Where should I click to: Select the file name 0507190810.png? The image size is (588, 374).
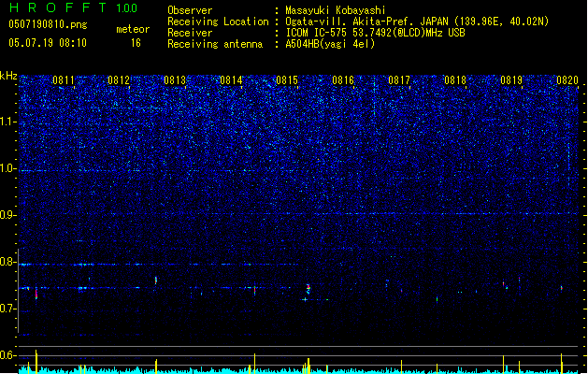pos(48,24)
